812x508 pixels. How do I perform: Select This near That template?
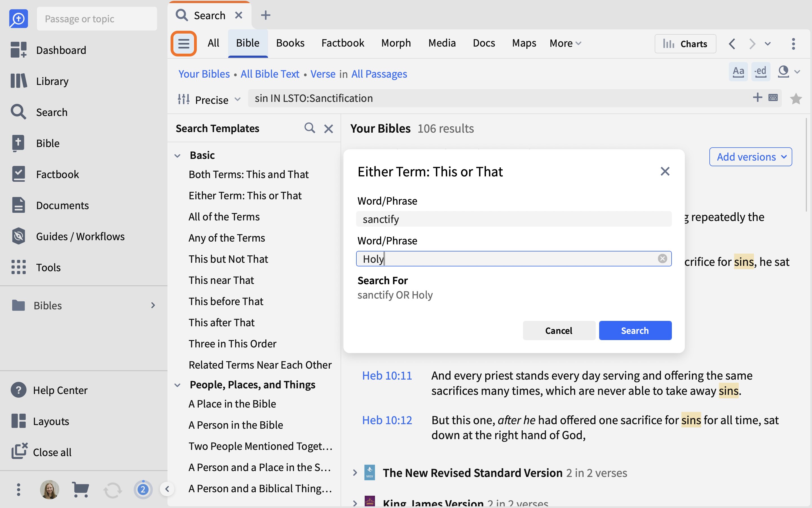coord(221,280)
